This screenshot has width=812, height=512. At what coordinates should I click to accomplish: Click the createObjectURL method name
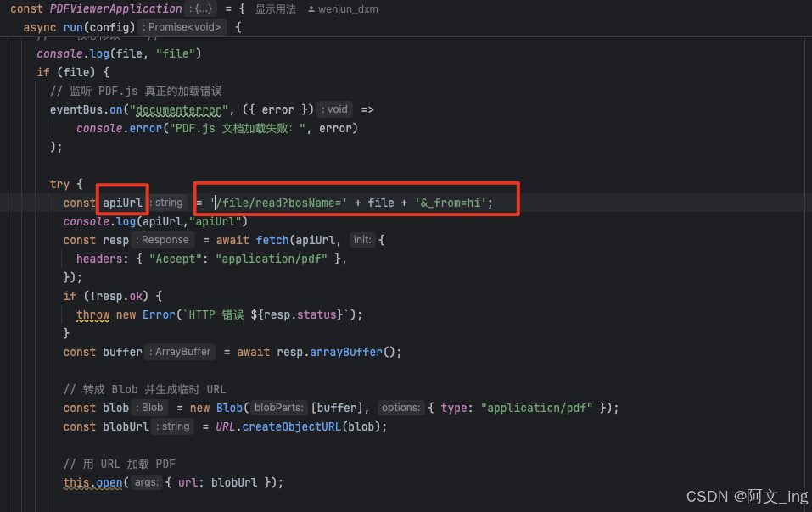(x=292, y=426)
